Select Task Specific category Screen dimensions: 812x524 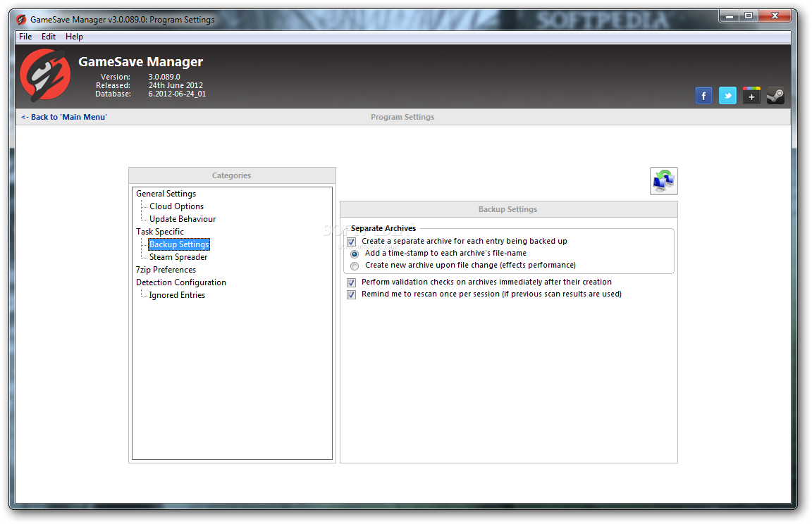pos(159,232)
